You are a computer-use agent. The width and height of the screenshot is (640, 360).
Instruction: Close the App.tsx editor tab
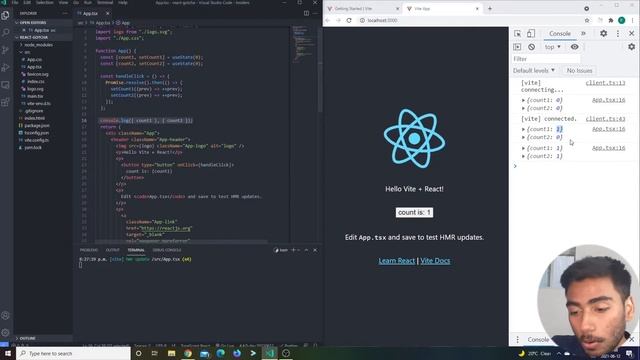coord(107,13)
